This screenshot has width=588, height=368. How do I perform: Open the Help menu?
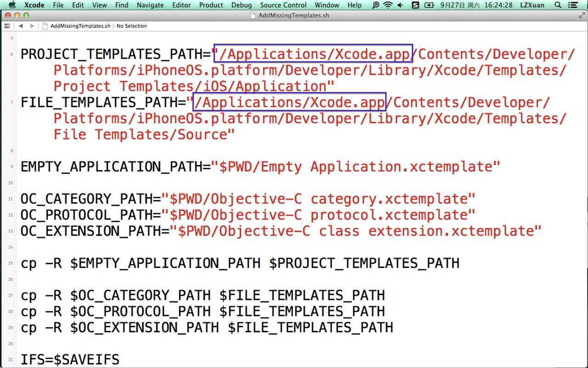354,5
